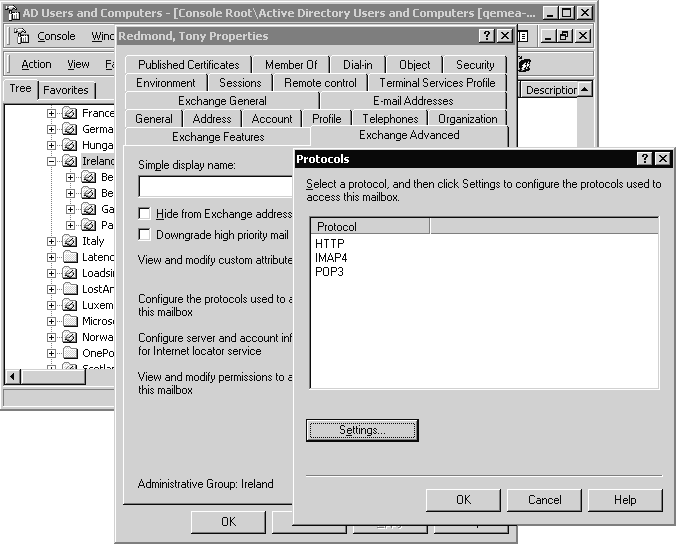Select the Latency folder icon in tree

70,257
